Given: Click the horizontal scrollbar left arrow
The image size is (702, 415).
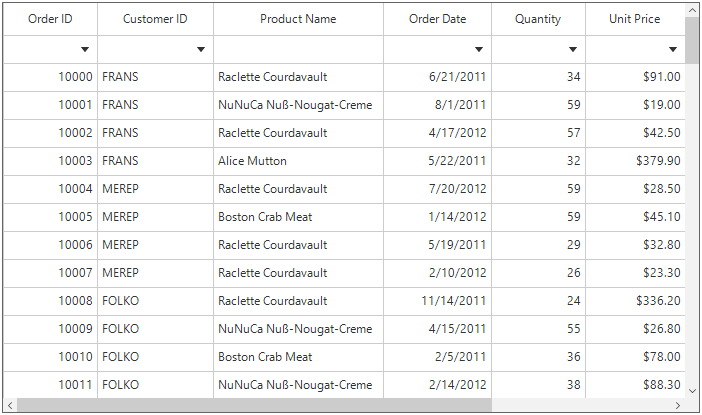Looking at the screenshot, I should coord(10,406).
